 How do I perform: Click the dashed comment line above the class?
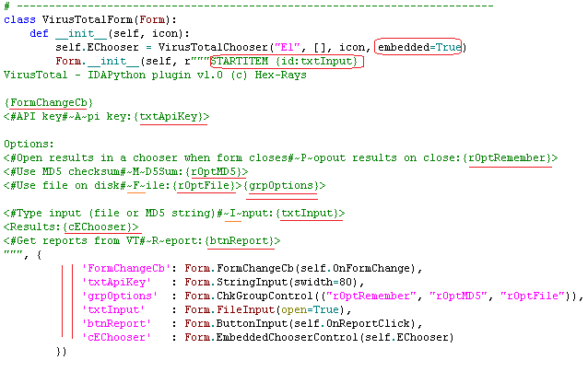(249, 6)
